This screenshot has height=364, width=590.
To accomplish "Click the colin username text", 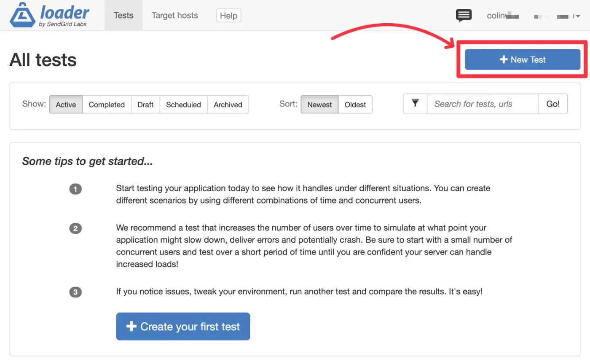I will tap(496, 16).
